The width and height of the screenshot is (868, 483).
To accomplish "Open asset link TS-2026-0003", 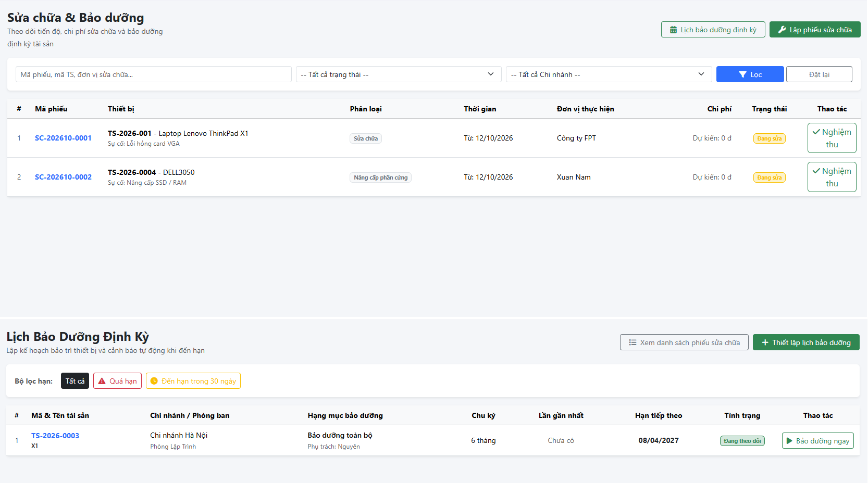I will pyautogui.click(x=55, y=436).
